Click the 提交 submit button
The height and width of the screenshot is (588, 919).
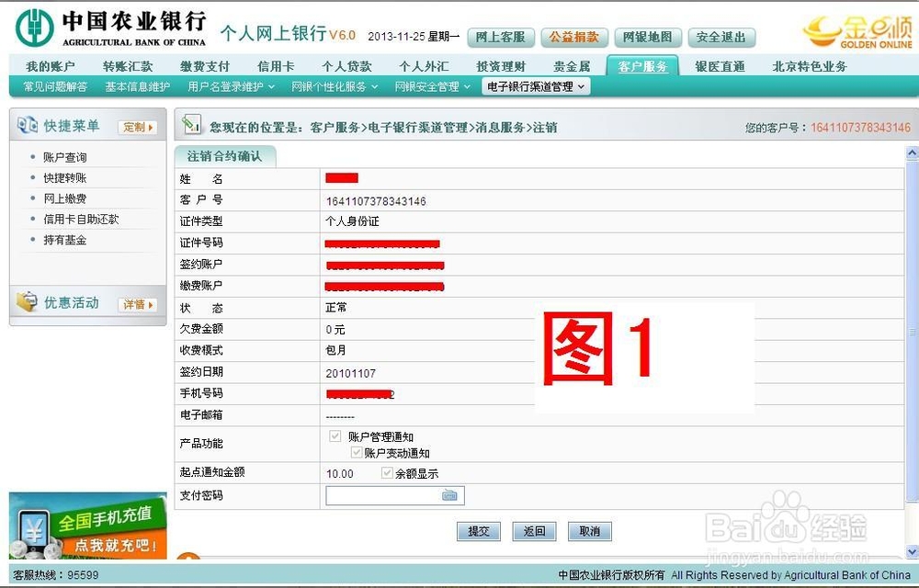(478, 531)
